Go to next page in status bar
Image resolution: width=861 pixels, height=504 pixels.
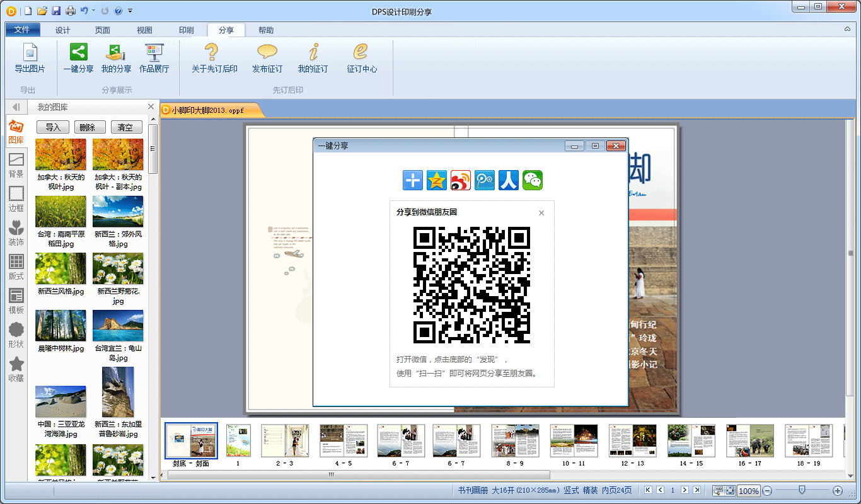click(x=685, y=490)
